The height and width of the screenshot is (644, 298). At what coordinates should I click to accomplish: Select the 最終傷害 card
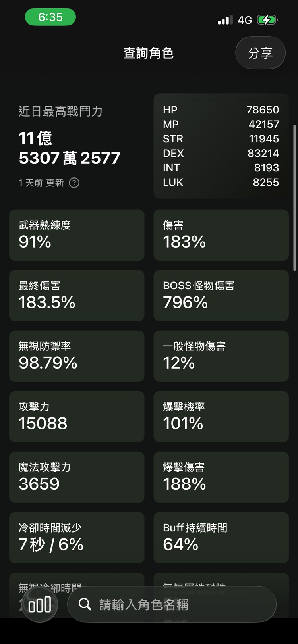(x=77, y=296)
